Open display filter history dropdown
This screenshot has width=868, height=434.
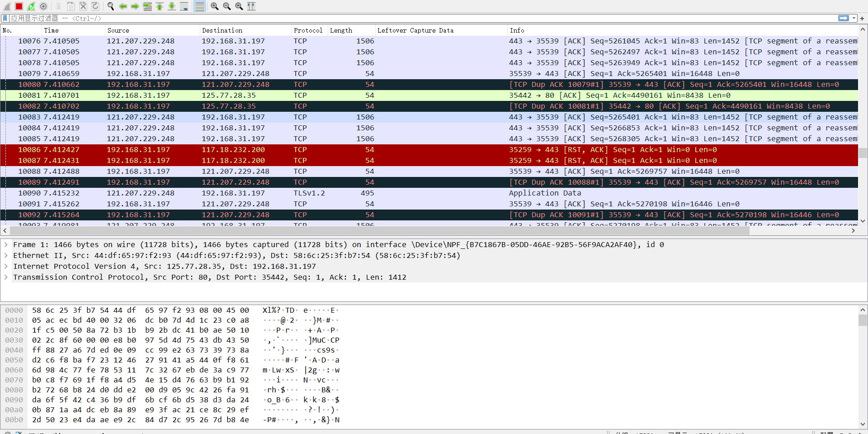click(854, 18)
